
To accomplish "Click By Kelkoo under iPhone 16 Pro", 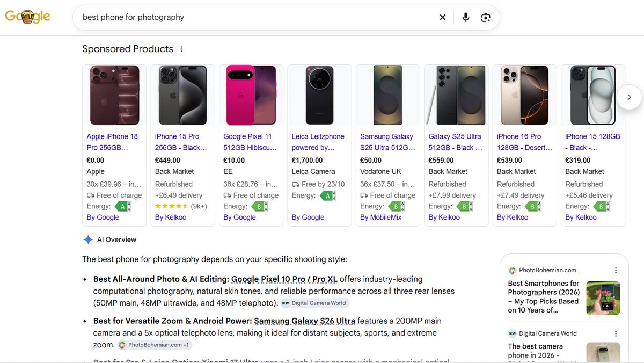I will pyautogui.click(x=513, y=217).
